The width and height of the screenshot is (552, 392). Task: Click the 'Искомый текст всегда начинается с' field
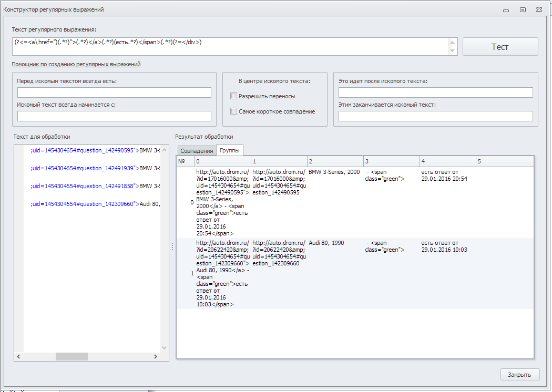coord(114,116)
